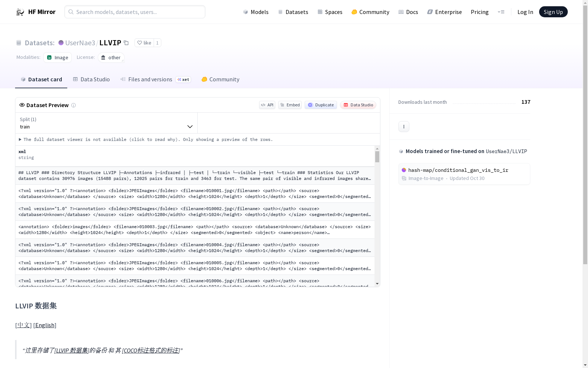
Task: Select the row with filename 010003.jpg
Action: [x=195, y=230]
